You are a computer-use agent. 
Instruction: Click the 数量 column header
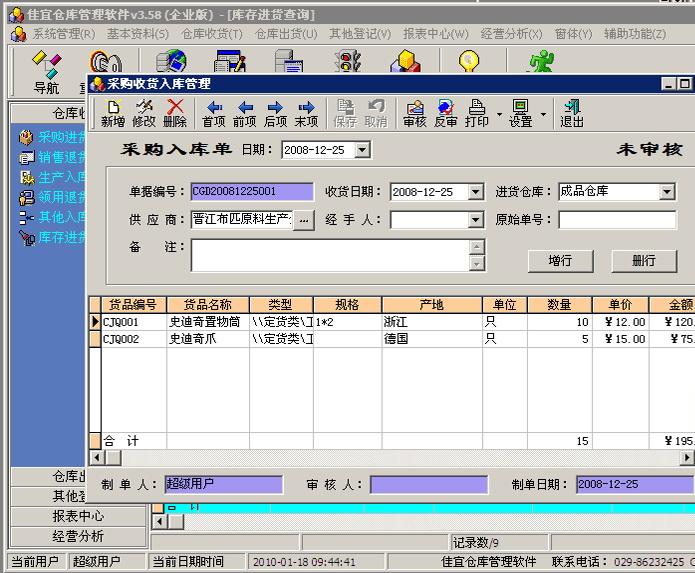559,305
